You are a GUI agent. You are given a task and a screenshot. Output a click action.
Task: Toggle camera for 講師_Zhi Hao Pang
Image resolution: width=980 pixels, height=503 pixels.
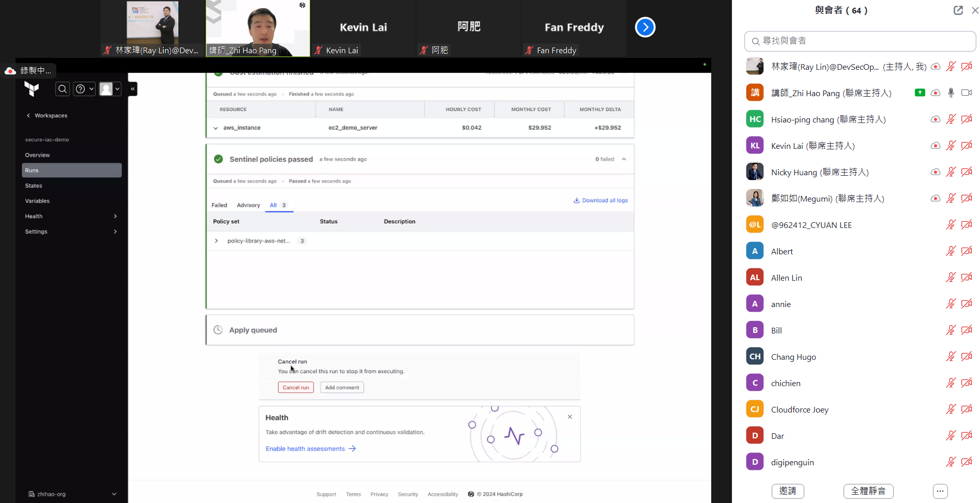[x=966, y=93]
